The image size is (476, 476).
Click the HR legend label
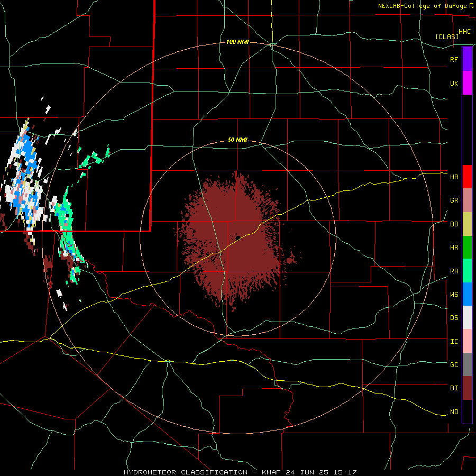click(454, 248)
